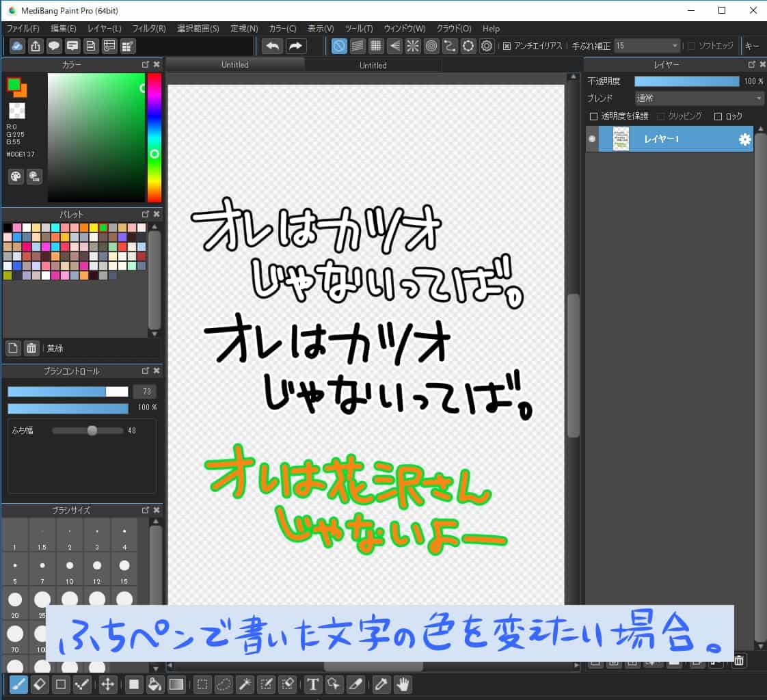Screen dimensions: 767x700
Task: Click the Redo arrow button
Action: 295,46
